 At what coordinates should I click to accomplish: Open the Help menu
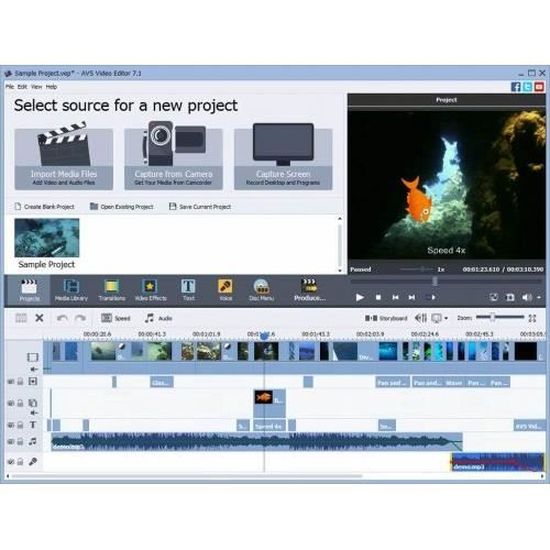pos(51,87)
